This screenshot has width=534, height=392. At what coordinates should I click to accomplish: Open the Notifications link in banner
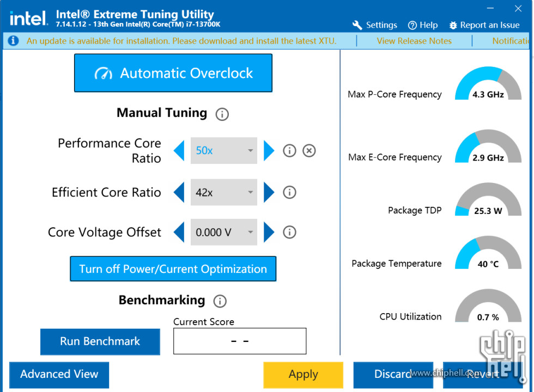click(511, 41)
